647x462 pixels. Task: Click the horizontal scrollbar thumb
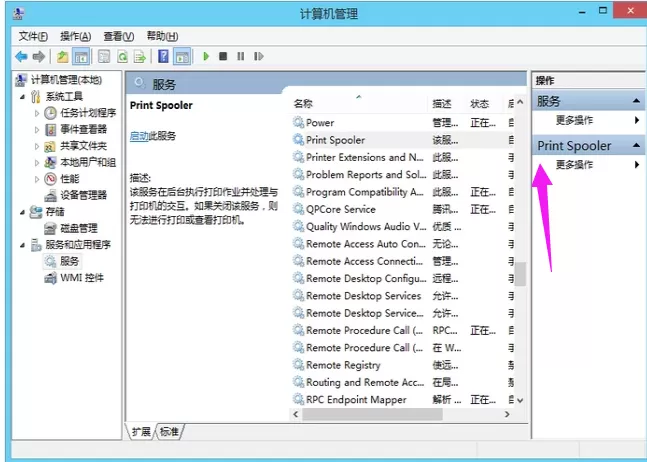[372, 414]
